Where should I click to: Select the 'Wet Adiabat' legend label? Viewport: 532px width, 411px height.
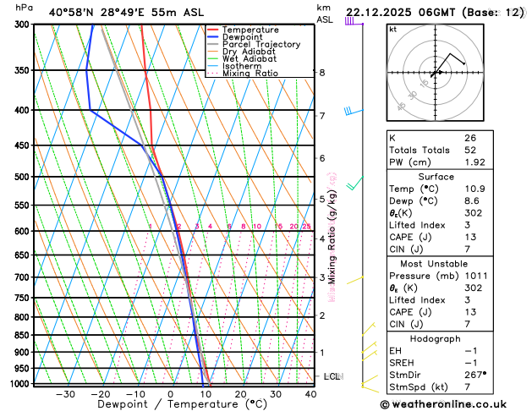(x=250, y=58)
